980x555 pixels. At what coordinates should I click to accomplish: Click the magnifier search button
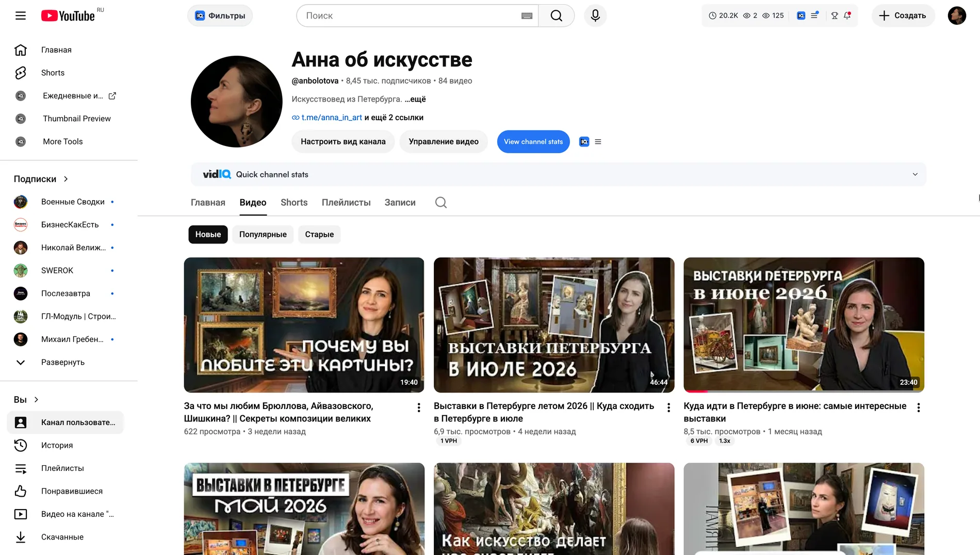tap(557, 15)
